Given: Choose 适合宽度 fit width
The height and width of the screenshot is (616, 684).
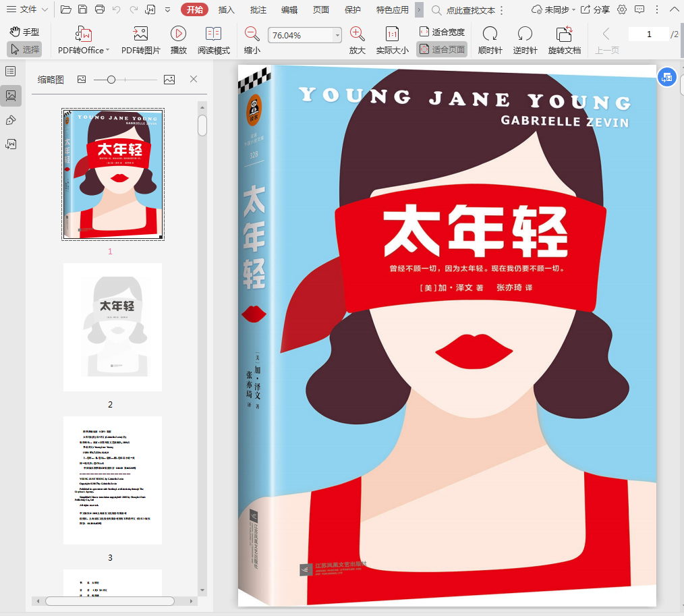Looking at the screenshot, I should [x=442, y=32].
